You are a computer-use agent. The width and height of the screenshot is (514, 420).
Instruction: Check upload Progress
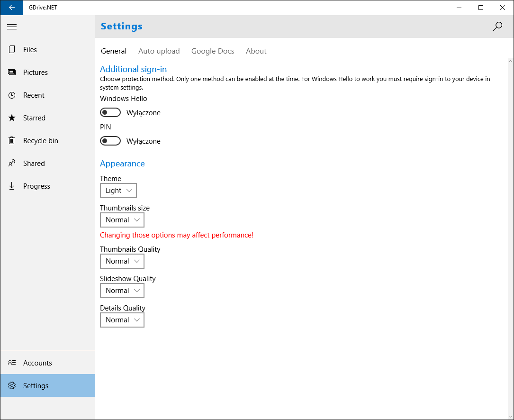(36, 186)
